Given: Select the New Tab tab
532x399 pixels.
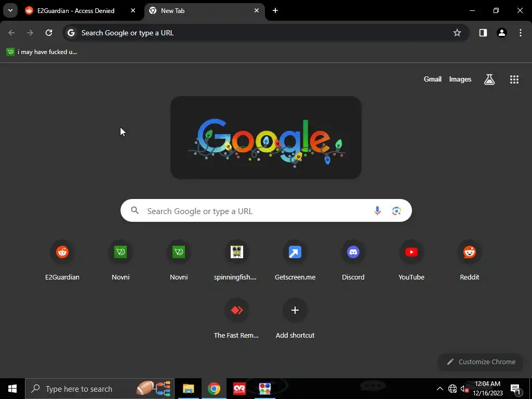Looking at the screenshot, I should click(x=205, y=10).
